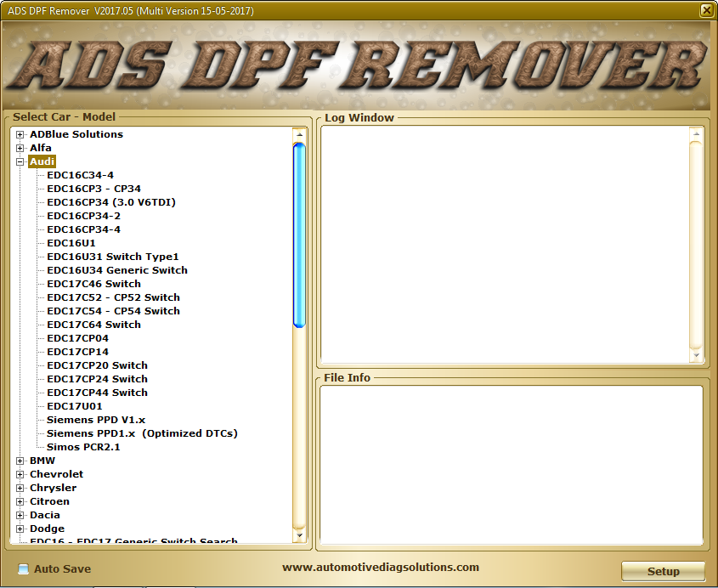This screenshot has width=718, height=588.
Task: Select EDC17CP24 Switch entry
Action: pos(97,379)
